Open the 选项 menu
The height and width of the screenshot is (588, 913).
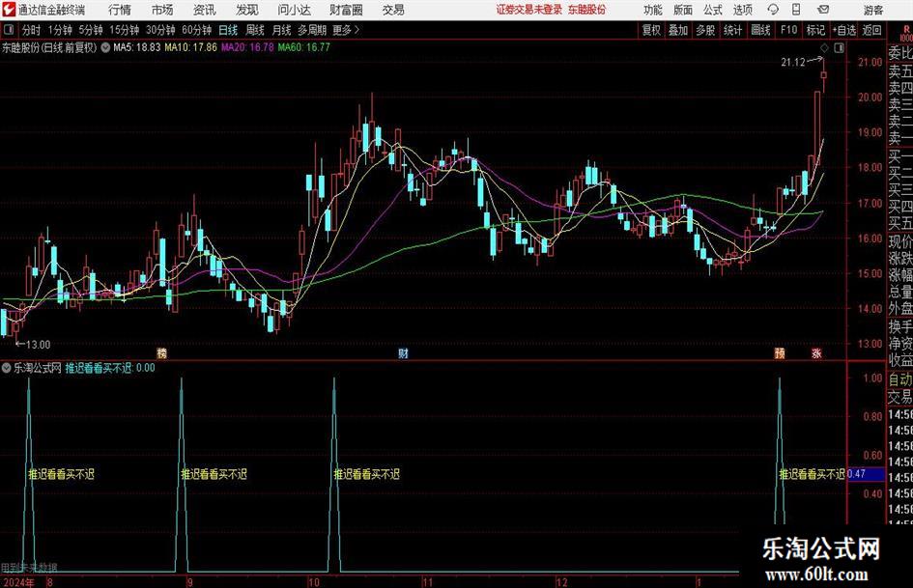[742, 10]
